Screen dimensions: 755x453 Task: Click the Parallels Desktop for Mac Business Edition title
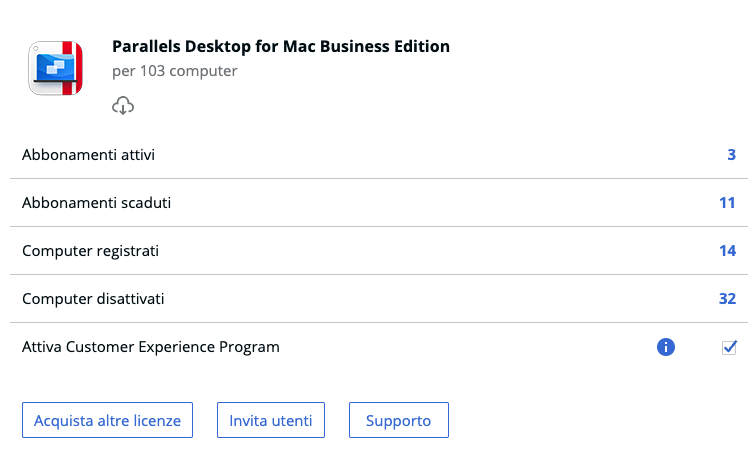[x=281, y=46]
